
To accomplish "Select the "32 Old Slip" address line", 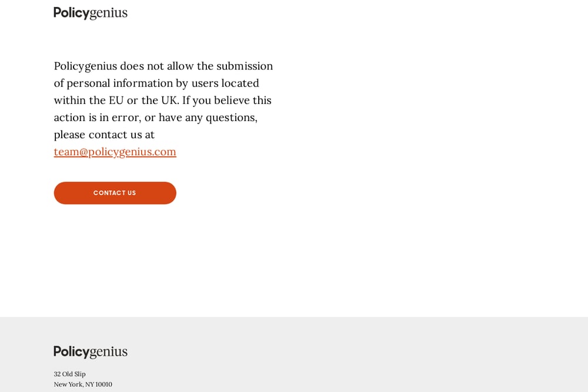I will pyautogui.click(x=69, y=374).
